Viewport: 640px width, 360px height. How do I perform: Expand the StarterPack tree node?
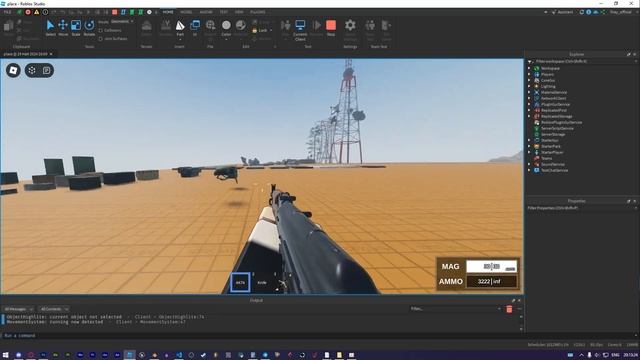(x=529, y=146)
